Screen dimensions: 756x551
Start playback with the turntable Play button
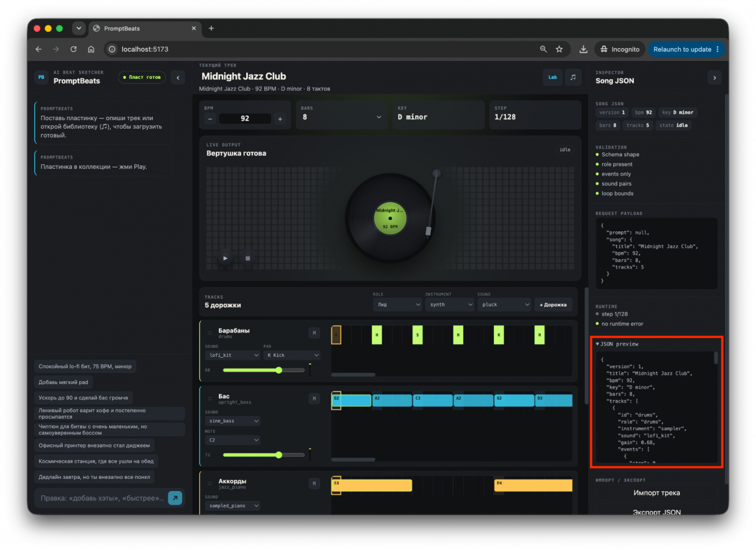(225, 258)
